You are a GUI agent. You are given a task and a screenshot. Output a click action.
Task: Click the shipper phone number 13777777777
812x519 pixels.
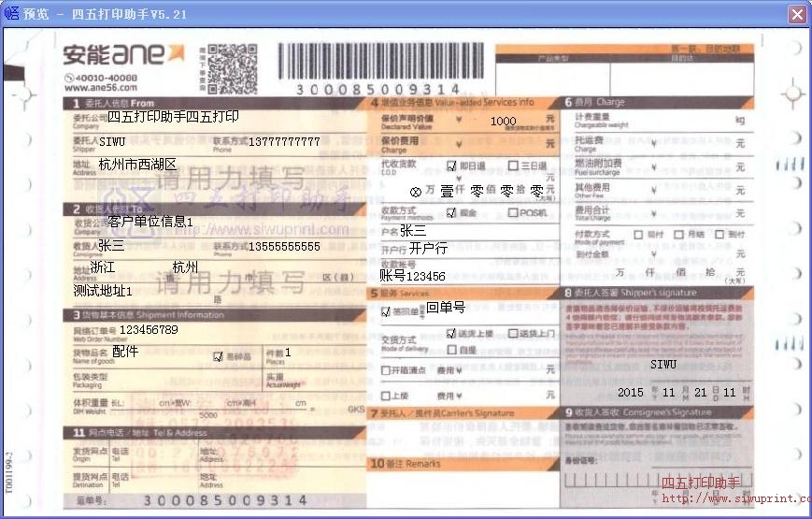tap(285, 142)
